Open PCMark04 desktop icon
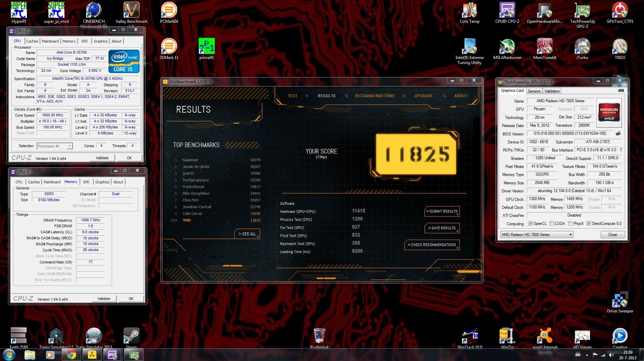 (x=169, y=13)
